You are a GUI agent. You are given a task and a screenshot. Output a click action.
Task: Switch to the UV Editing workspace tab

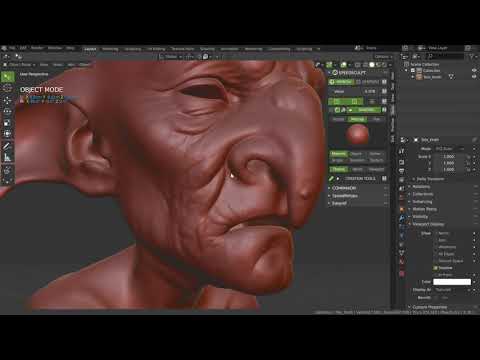156,49
